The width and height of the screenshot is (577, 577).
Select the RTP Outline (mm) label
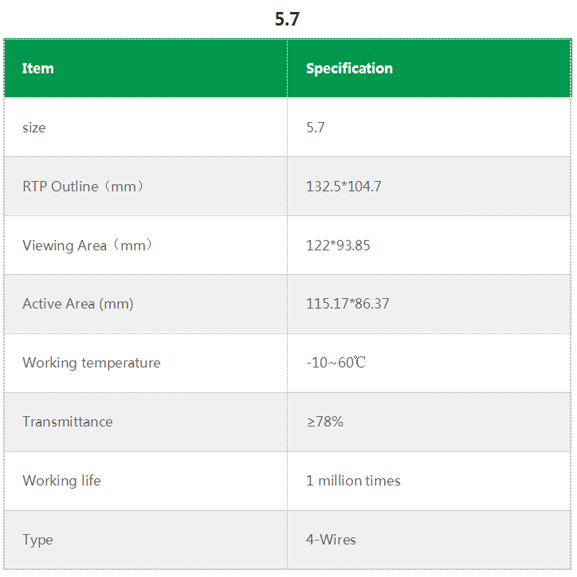point(83,186)
